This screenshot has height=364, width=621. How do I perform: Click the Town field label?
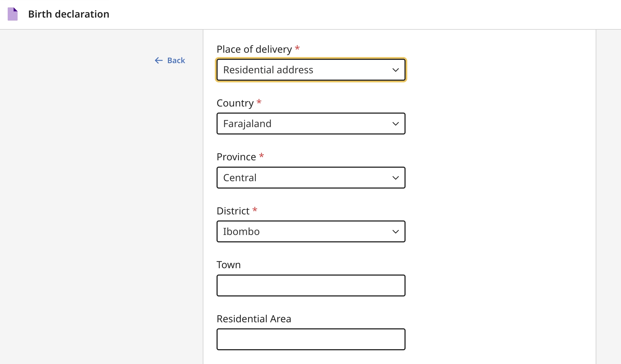228,265
